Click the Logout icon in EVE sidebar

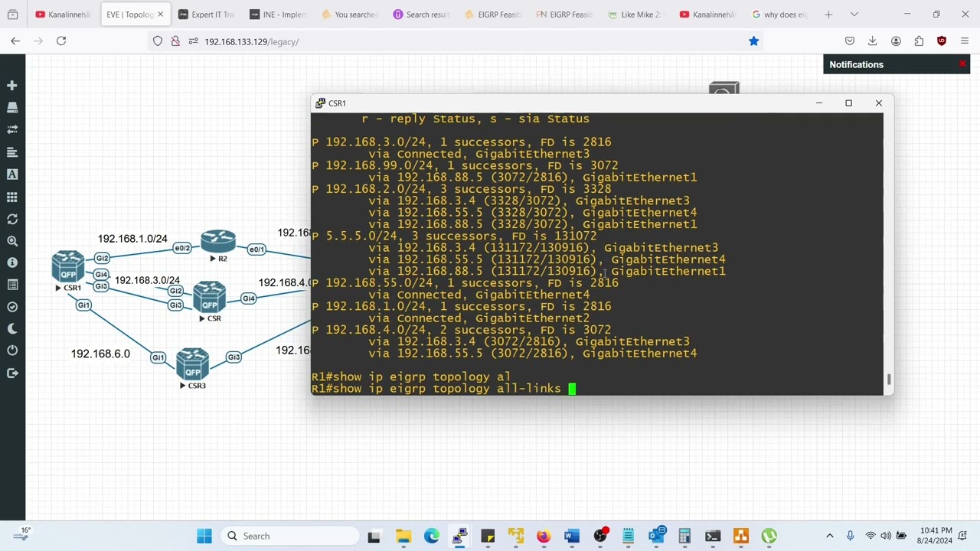pos(12,373)
